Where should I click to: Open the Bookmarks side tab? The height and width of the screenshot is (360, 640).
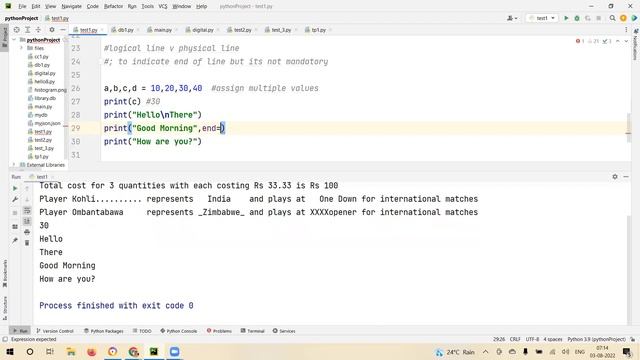point(5,273)
